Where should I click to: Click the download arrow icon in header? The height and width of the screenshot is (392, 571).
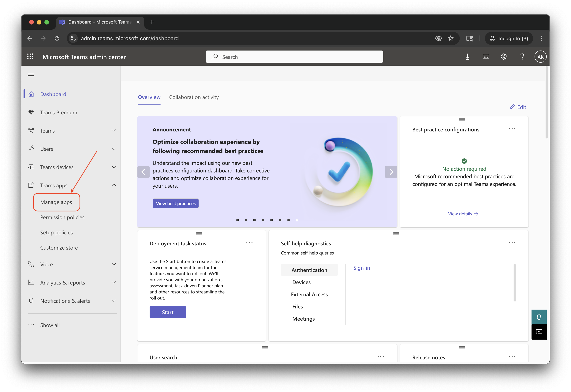click(467, 57)
